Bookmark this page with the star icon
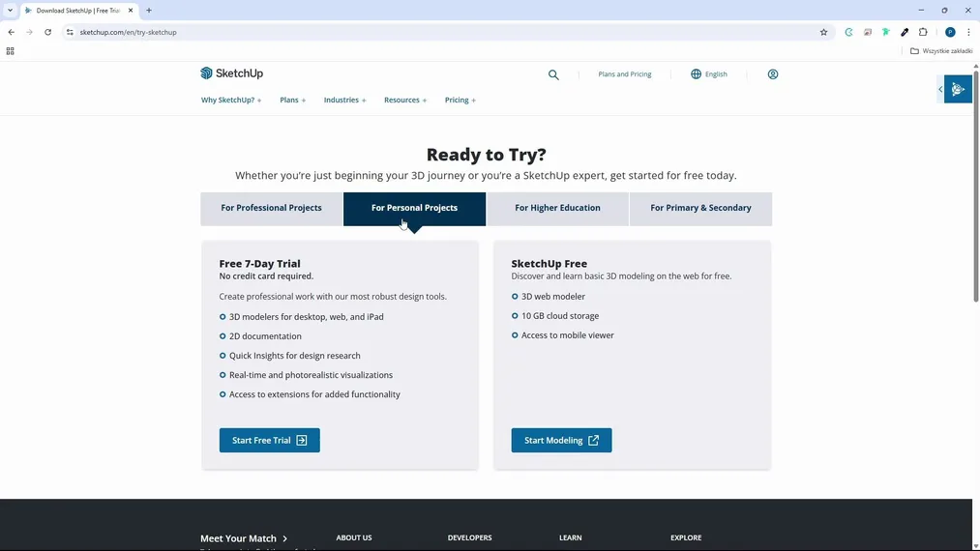 824,32
